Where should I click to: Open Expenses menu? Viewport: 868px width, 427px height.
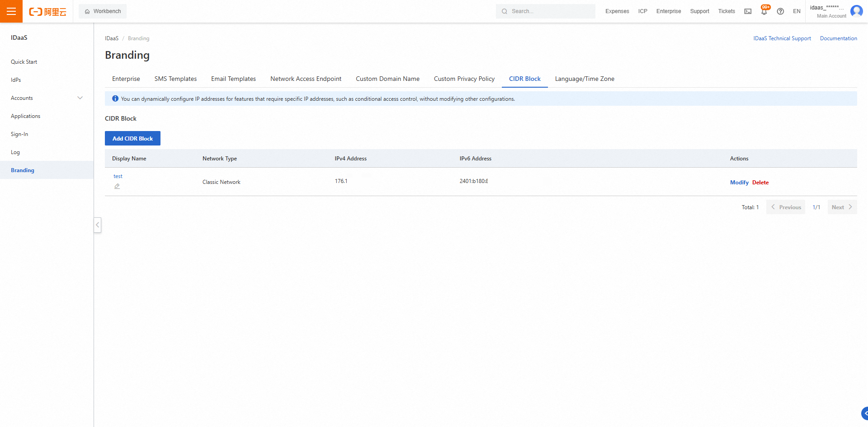617,11
